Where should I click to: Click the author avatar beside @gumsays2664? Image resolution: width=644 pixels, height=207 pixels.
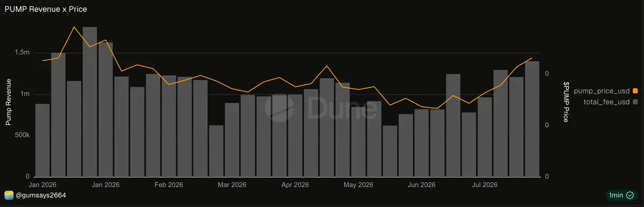click(9, 195)
